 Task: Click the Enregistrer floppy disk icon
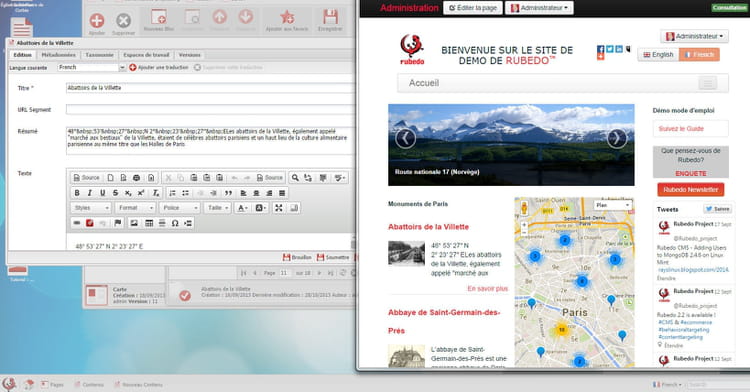[x=330, y=17]
